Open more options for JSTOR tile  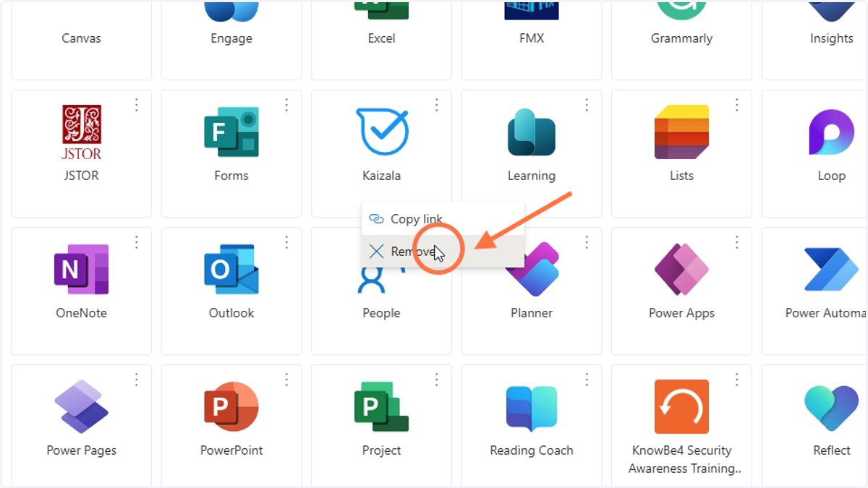pos(137,105)
